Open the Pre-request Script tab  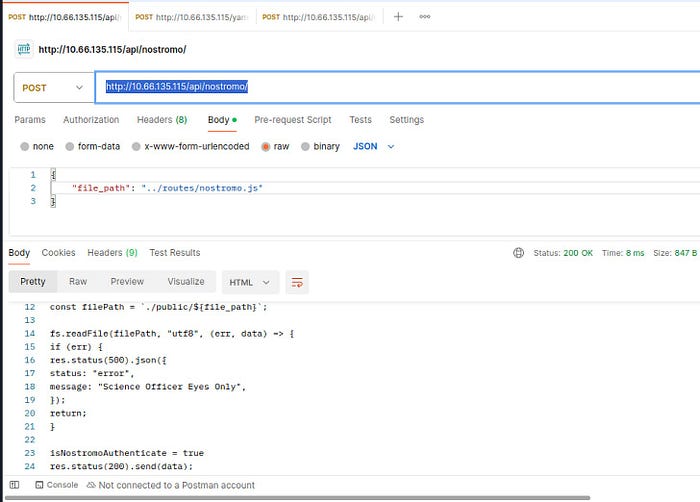[x=293, y=120]
